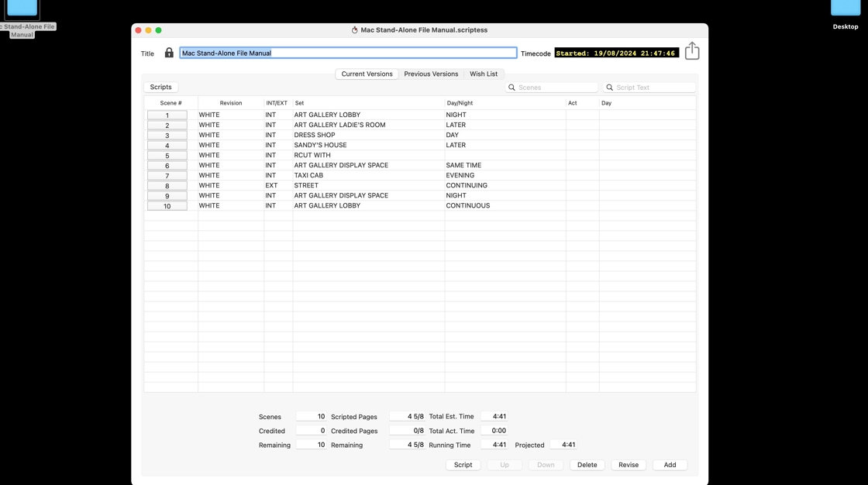
Task: Click Credited scenes value 0
Action: tap(311, 431)
